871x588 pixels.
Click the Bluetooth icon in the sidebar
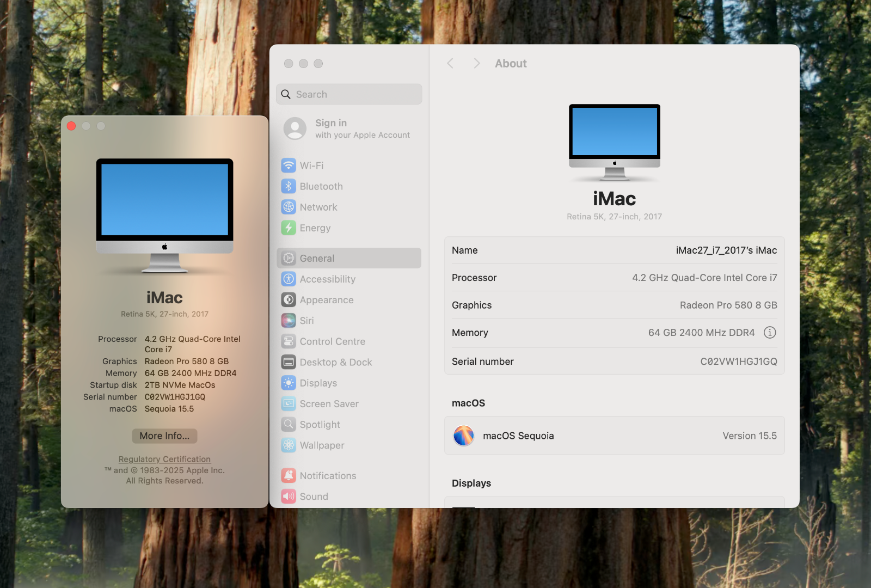point(289,186)
